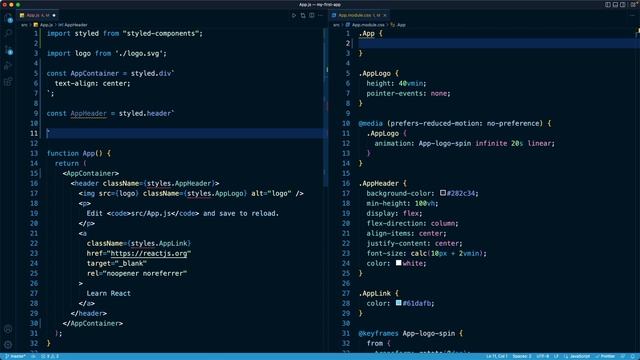Open the App.module.css breadcrumb dropdown
640x360 pixels.
click(365, 25)
